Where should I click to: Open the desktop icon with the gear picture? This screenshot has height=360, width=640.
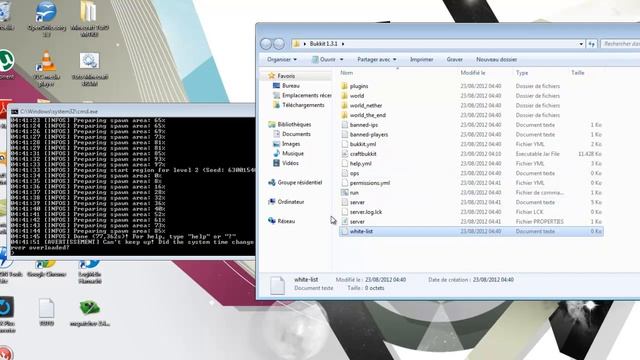89,69
